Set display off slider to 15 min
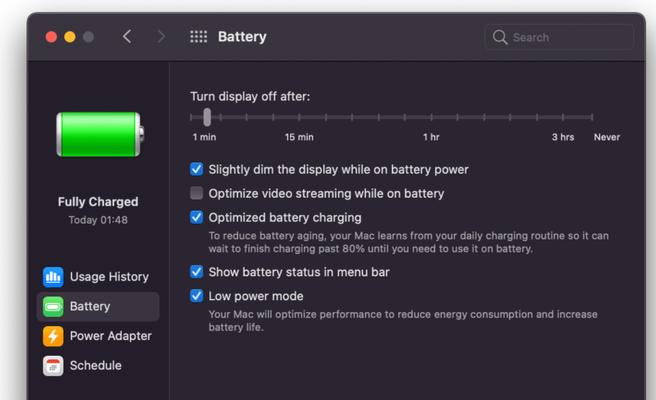656x400 pixels. 299,118
